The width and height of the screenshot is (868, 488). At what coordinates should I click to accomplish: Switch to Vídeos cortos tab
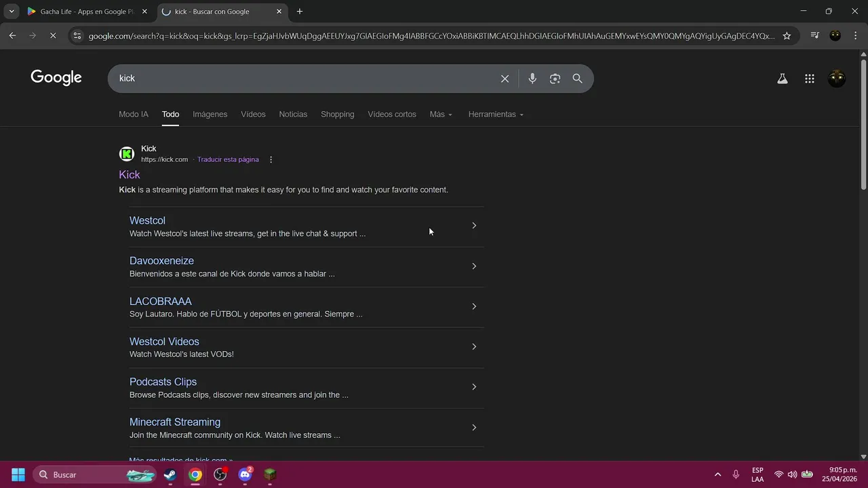tap(392, 115)
